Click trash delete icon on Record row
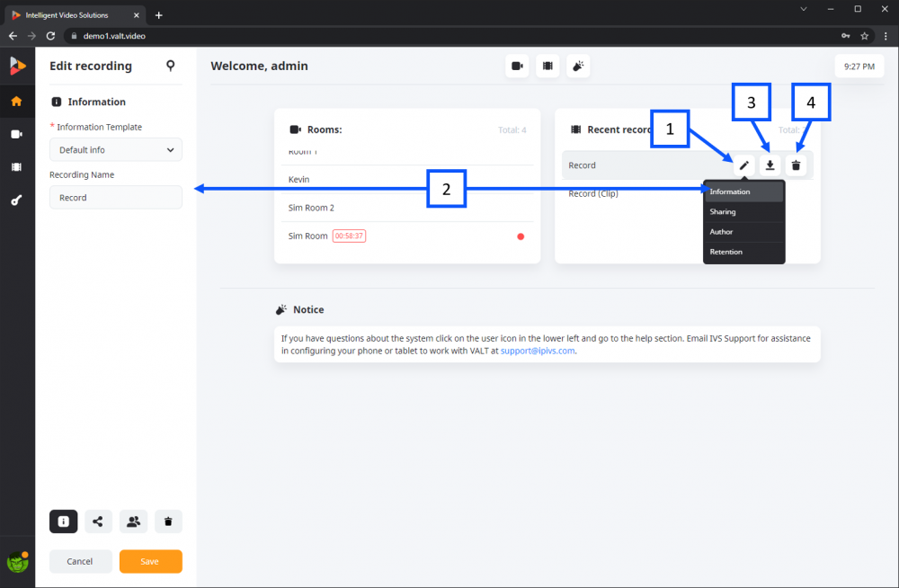The image size is (899, 588). pyautogui.click(x=796, y=165)
